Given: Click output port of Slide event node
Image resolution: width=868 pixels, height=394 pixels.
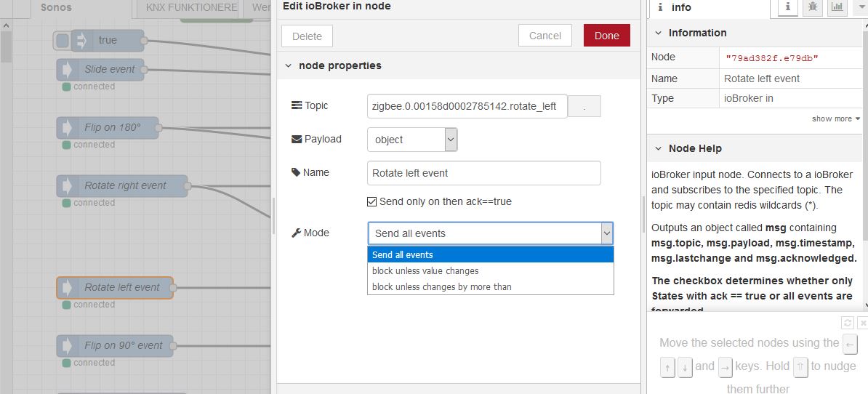Looking at the screenshot, I should 144,70.
